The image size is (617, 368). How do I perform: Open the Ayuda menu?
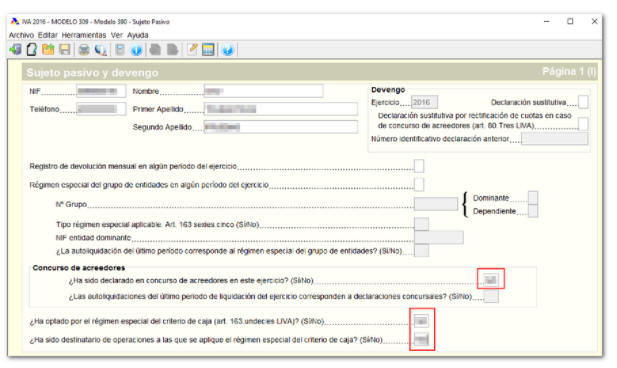[138, 35]
